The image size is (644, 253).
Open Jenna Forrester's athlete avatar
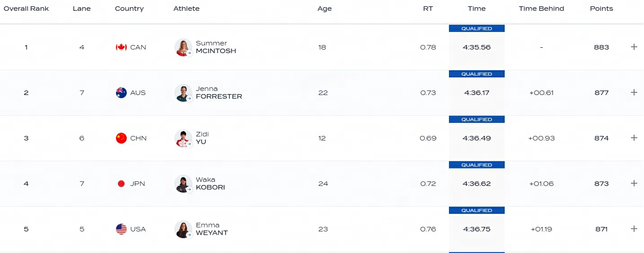[183, 93]
